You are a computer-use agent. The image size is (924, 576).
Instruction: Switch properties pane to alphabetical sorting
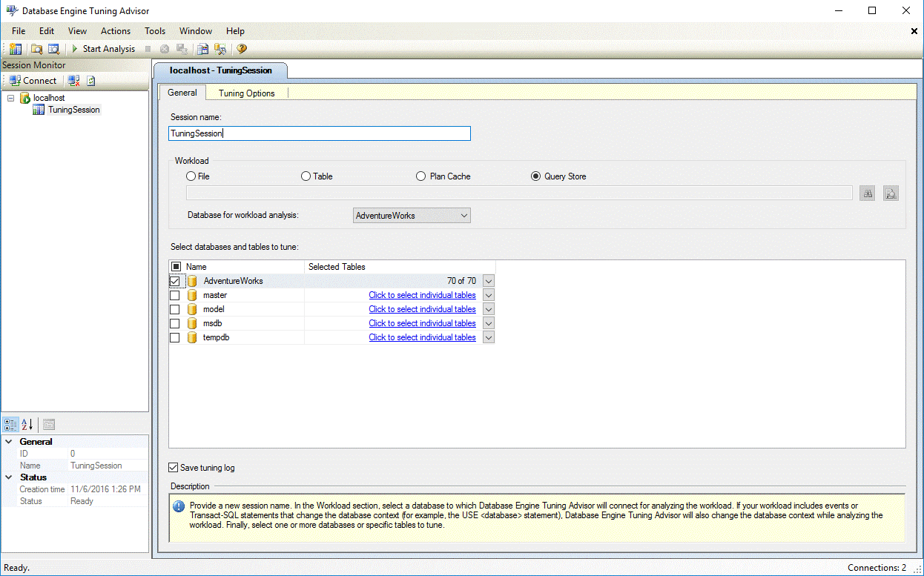pyautogui.click(x=26, y=424)
